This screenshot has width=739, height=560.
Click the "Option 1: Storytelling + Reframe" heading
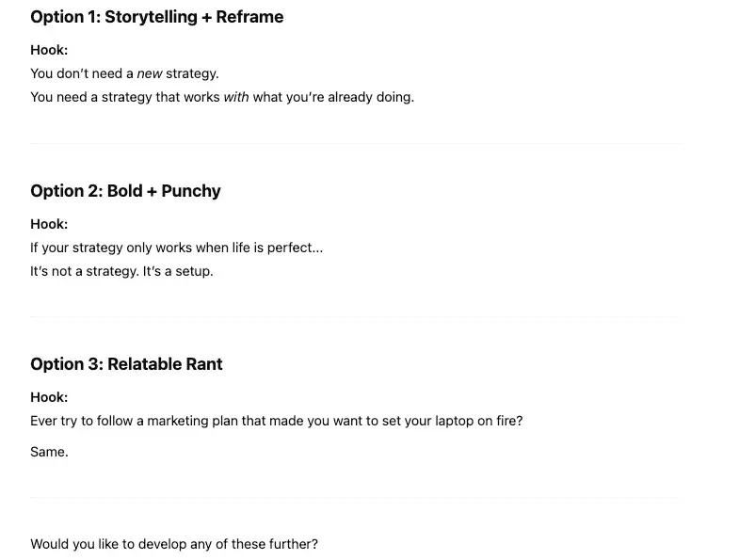coord(156,17)
